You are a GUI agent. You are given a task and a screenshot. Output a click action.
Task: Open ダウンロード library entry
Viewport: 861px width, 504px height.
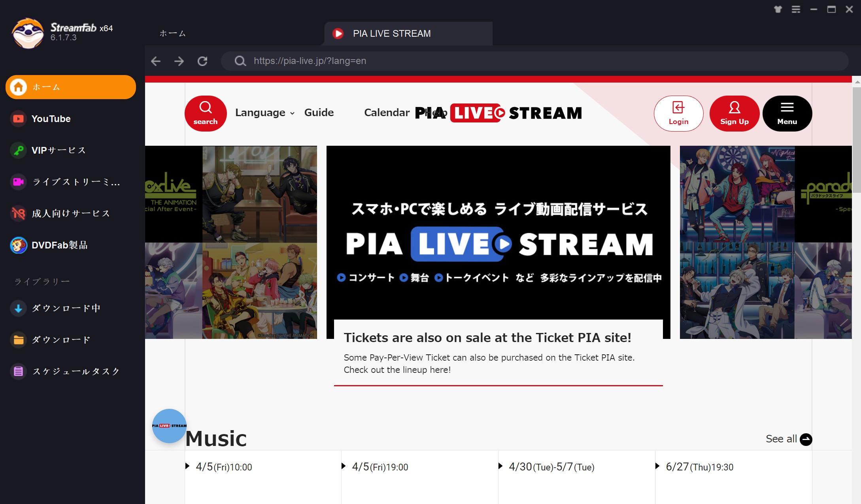71,340
